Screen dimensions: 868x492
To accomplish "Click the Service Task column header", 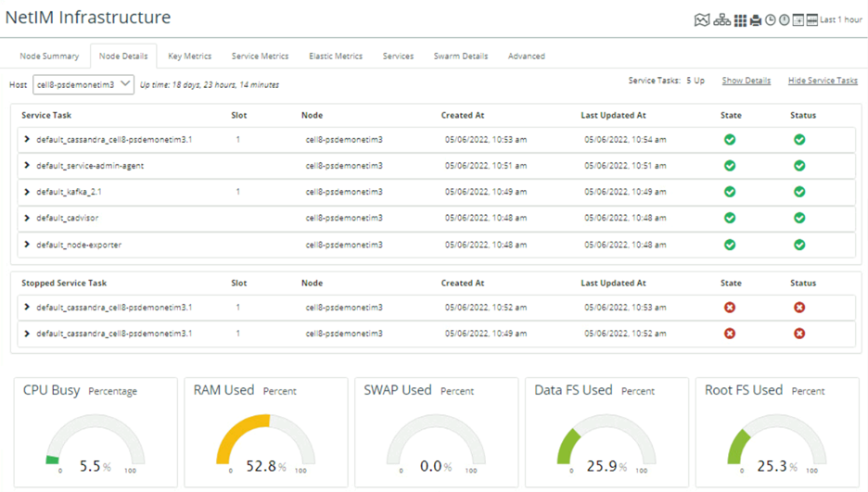I will tap(46, 115).
